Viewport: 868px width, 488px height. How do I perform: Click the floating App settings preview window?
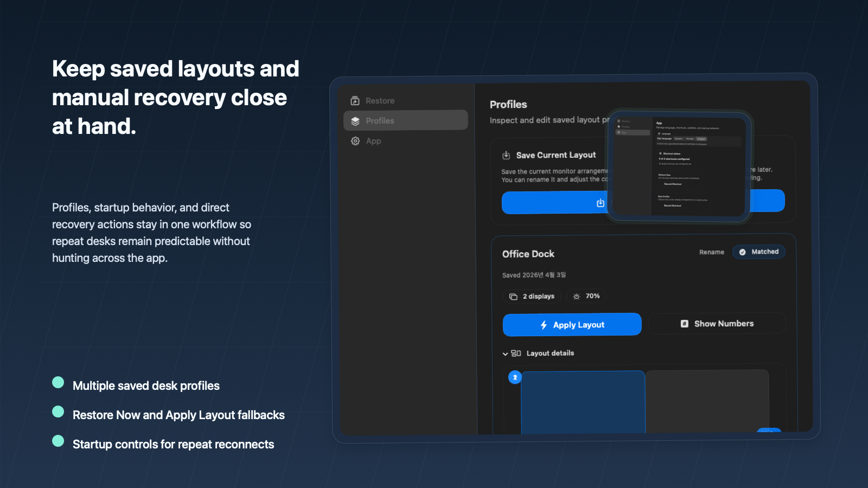[679, 166]
